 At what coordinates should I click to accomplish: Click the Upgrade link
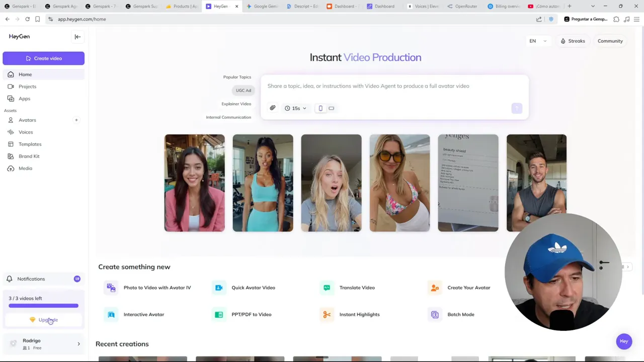click(x=48, y=320)
